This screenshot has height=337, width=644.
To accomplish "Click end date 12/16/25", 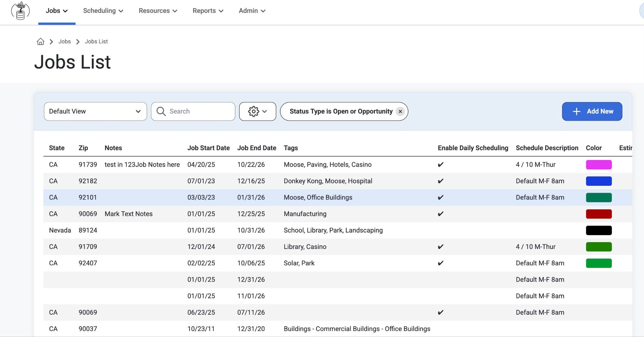I will point(251,181).
